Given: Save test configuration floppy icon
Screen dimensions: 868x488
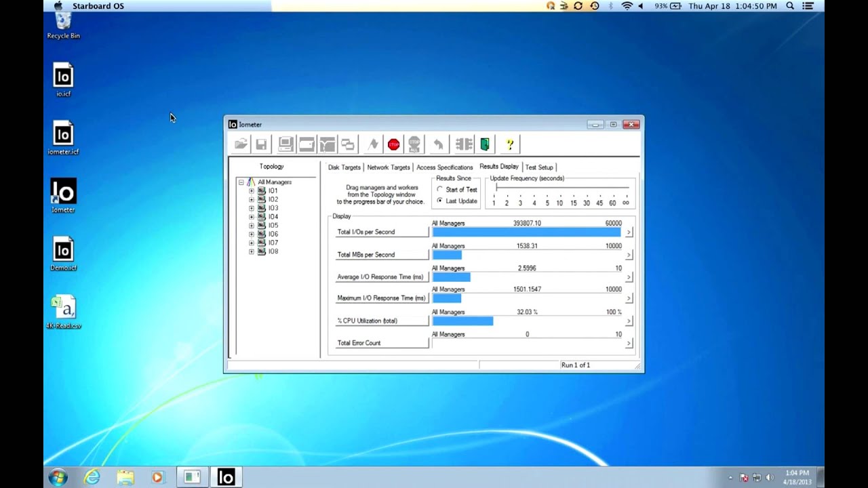Looking at the screenshot, I should click(x=261, y=144).
